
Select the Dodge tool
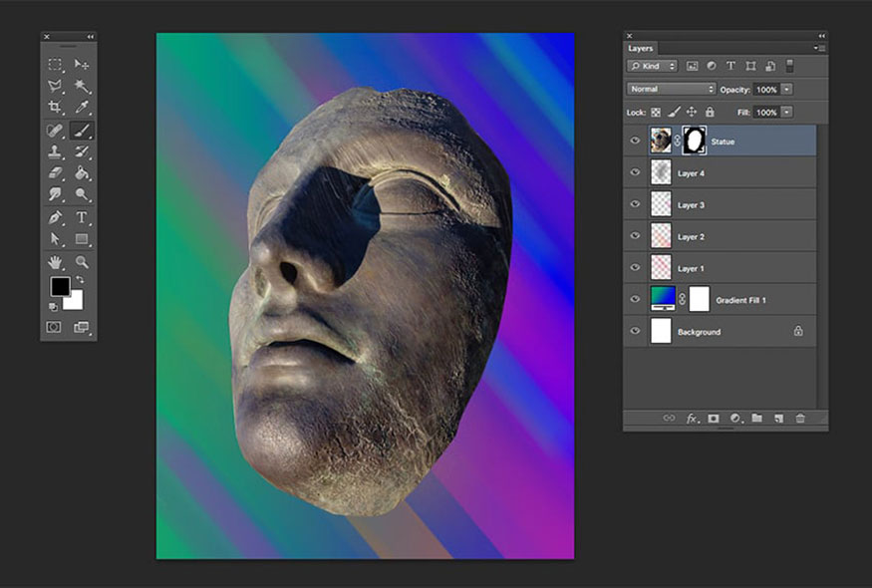(x=82, y=194)
